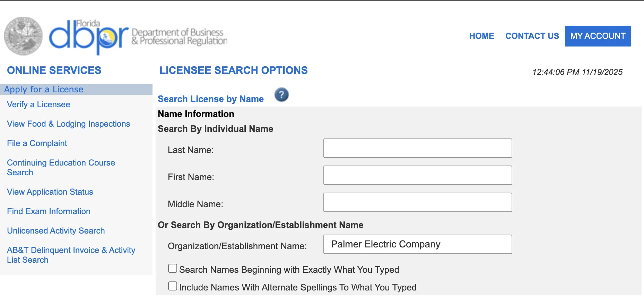Enable 'Include Names With Alternate Spellings' checkbox
This screenshot has width=644, height=304.
[173, 286]
